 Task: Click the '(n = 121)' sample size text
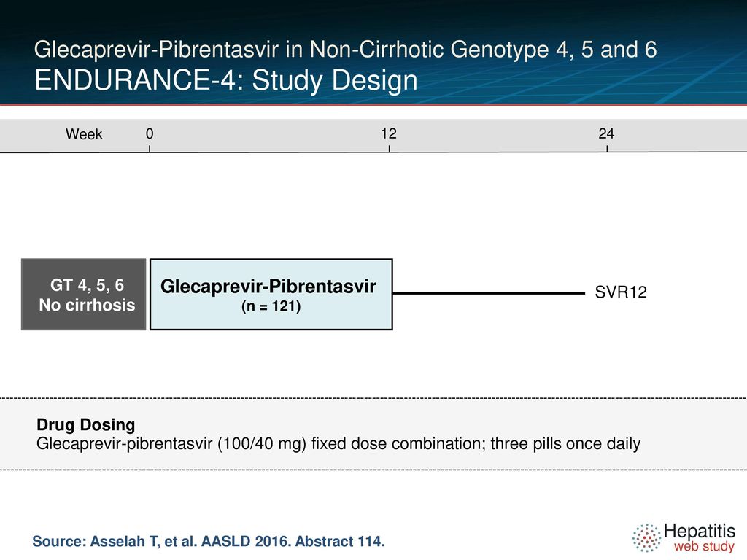coord(271,306)
